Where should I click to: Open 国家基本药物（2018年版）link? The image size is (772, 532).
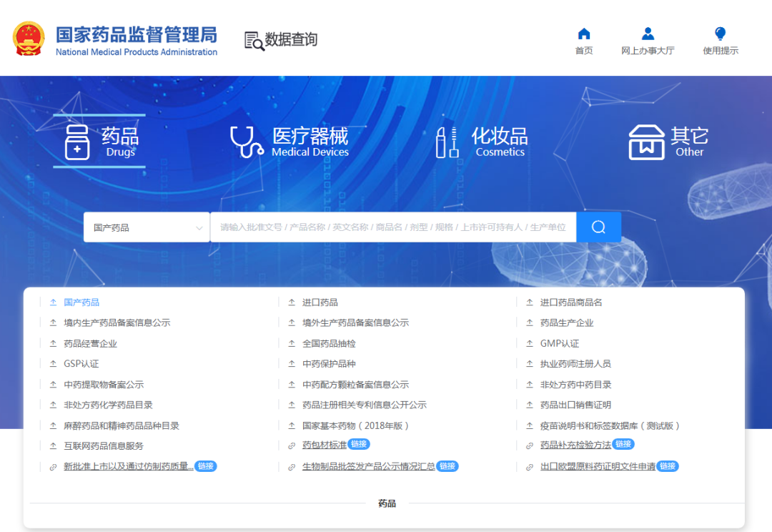pos(355,425)
